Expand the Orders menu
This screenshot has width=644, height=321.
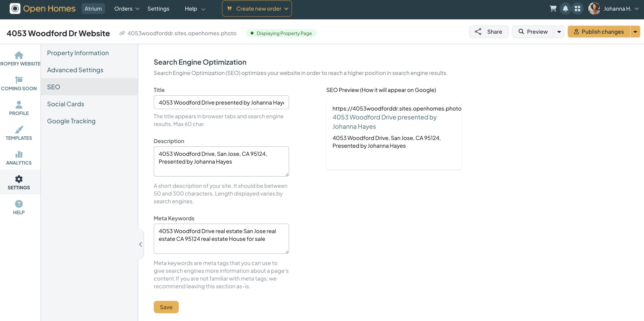(127, 9)
